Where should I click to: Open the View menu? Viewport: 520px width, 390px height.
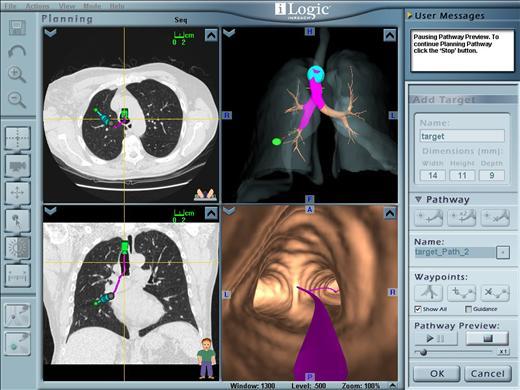click(x=67, y=6)
